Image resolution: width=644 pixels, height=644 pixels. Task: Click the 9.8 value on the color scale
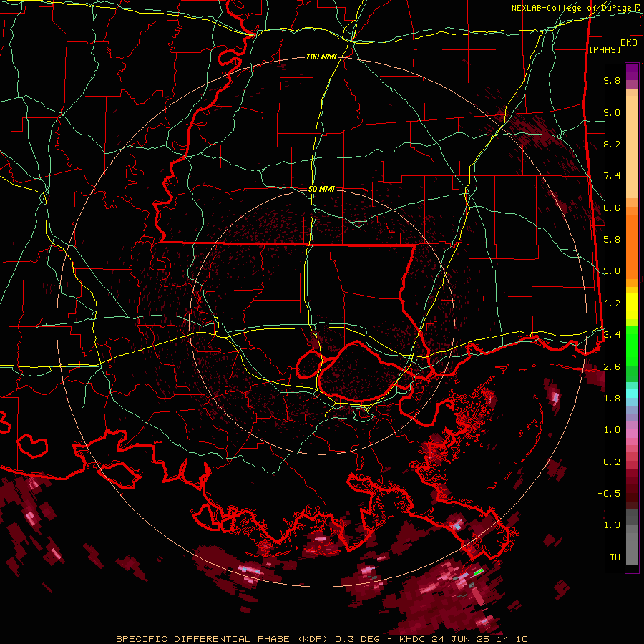(612, 80)
